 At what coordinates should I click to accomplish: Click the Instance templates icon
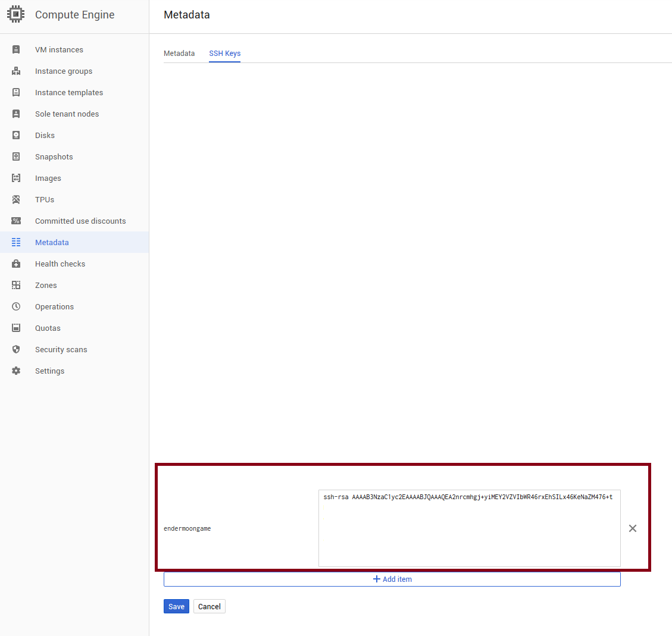pos(16,92)
